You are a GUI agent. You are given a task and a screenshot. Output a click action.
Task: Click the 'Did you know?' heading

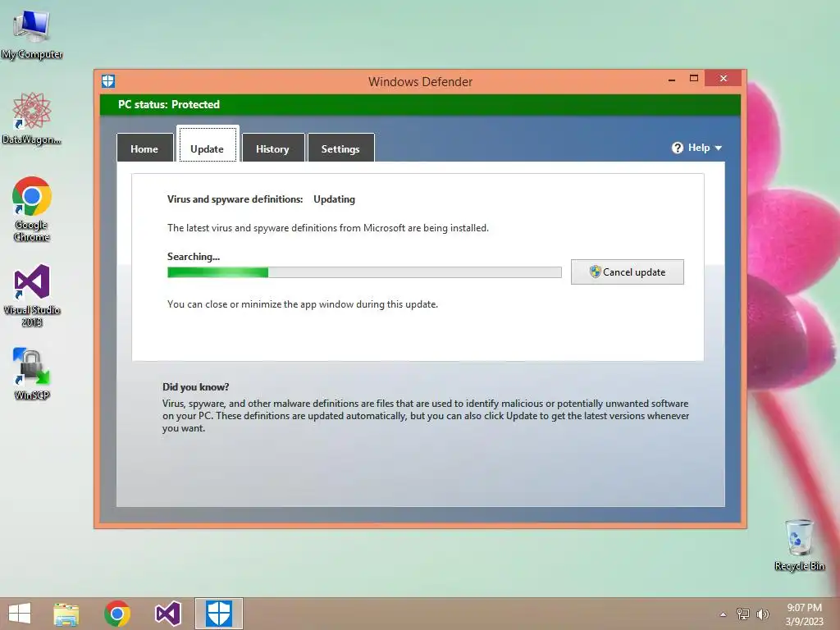coord(195,387)
